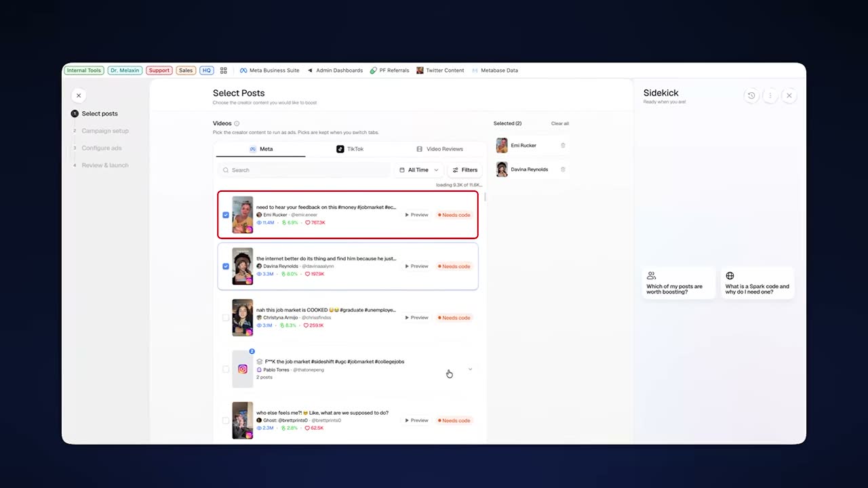
Task: Click Needs code on Davina Reynolds post
Action: click(454, 266)
